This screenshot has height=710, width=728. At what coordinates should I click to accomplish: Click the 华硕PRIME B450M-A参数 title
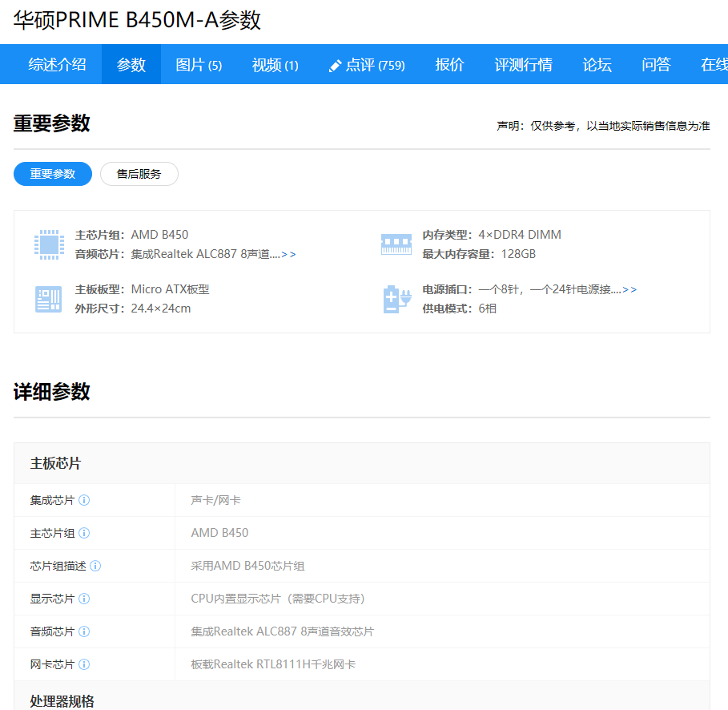[137, 20]
